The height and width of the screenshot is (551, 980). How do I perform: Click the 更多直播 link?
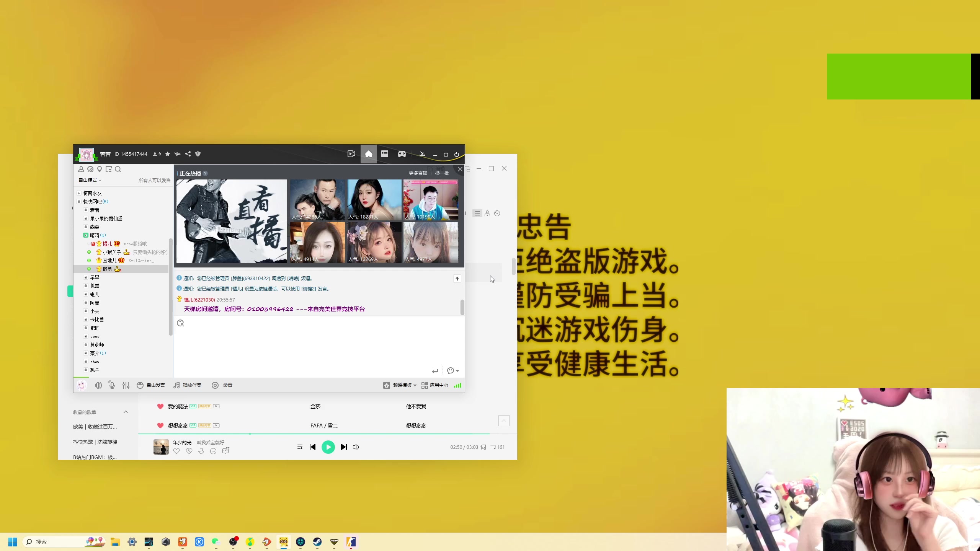click(418, 173)
